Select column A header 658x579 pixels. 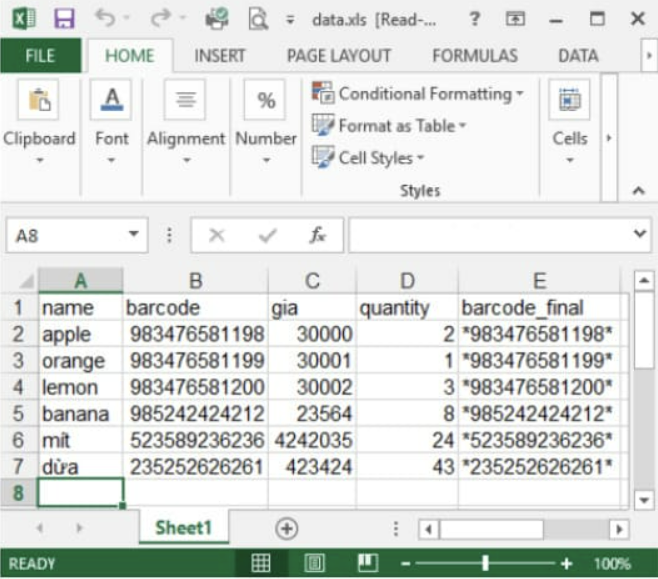tap(81, 281)
